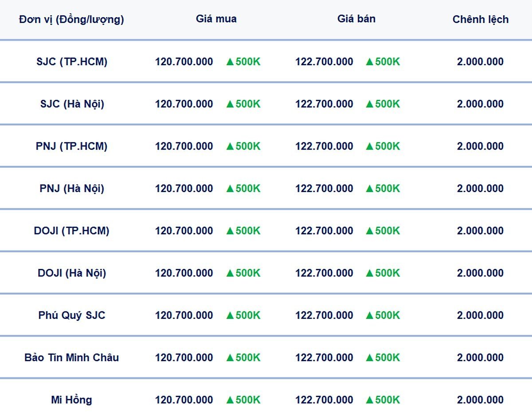
Task: Click DOJI (TP.HCM) sell-price ▲500K indicator
Action: coord(383,231)
